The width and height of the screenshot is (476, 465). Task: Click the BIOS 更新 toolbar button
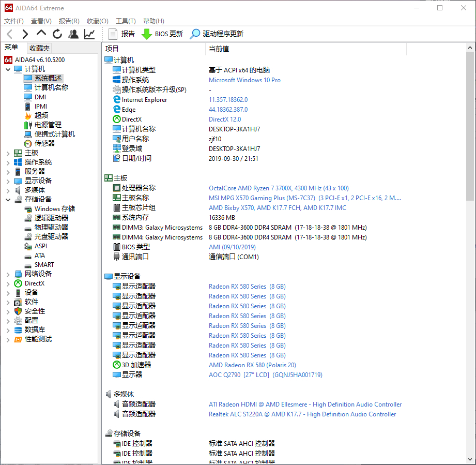pos(162,34)
